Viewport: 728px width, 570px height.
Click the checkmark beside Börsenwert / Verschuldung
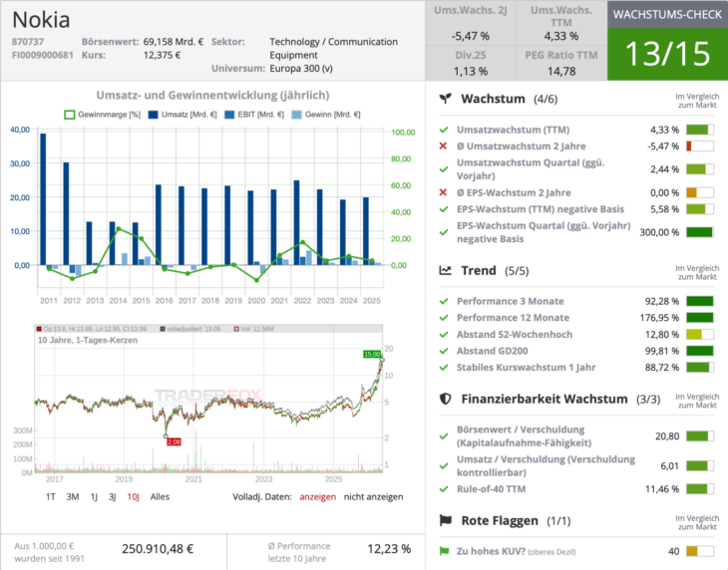coord(444,435)
